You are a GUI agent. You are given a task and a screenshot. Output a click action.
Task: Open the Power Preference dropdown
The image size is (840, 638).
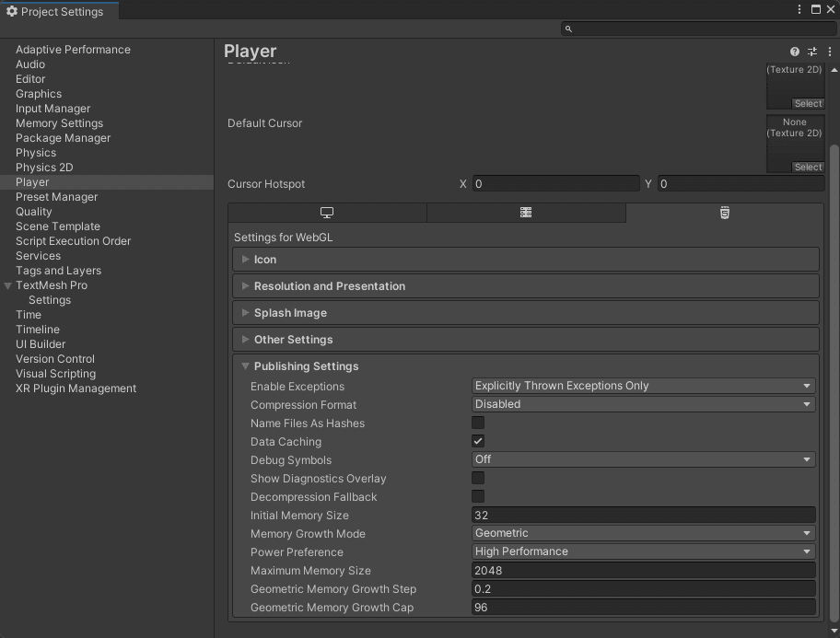pos(644,551)
